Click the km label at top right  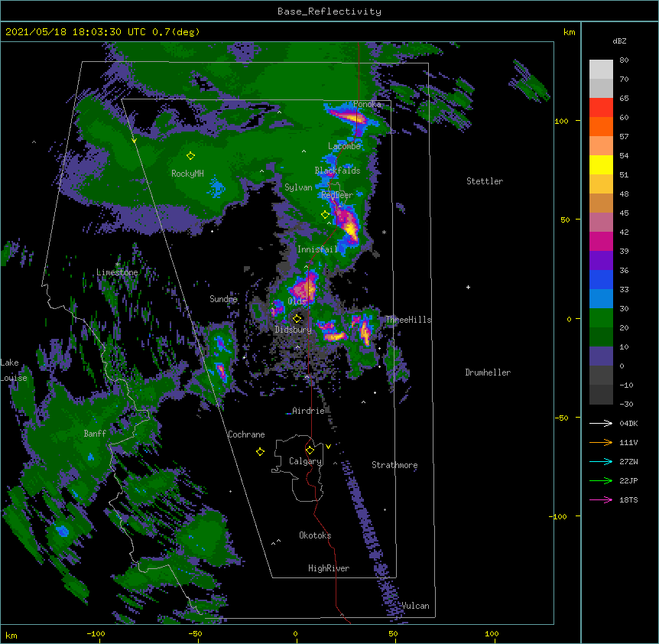570,32
